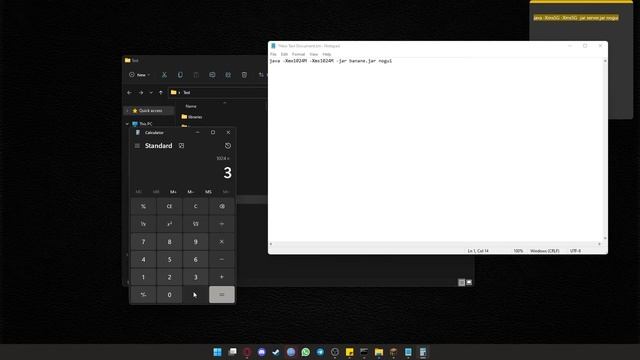Screen dimensions: 640x360
Task: Click digit 4 on Calculator
Action: tap(143, 259)
